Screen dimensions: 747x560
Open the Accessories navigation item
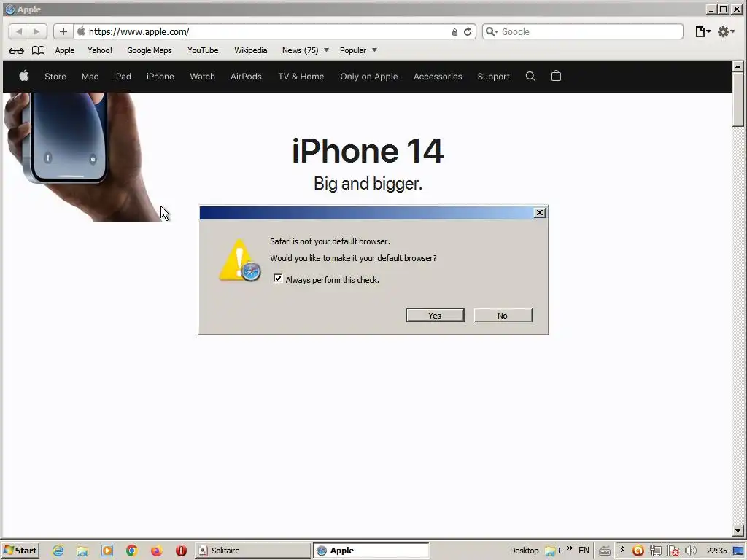438,76
